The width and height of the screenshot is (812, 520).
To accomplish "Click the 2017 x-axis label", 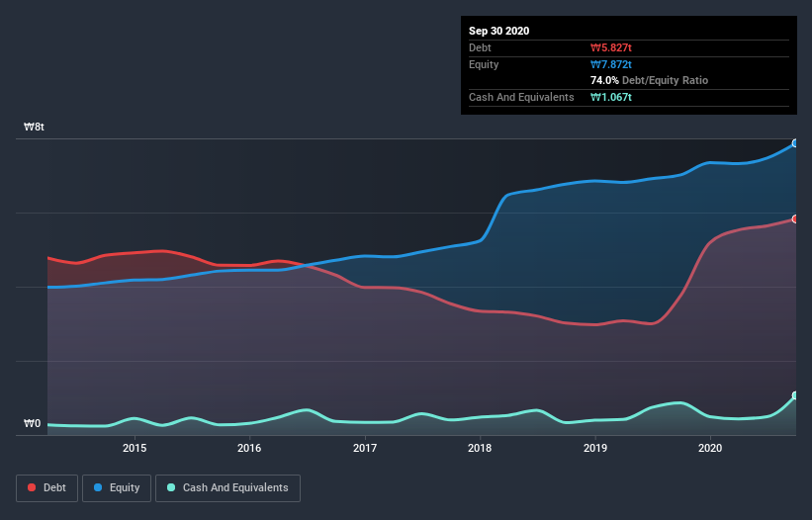I will pyautogui.click(x=365, y=448).
